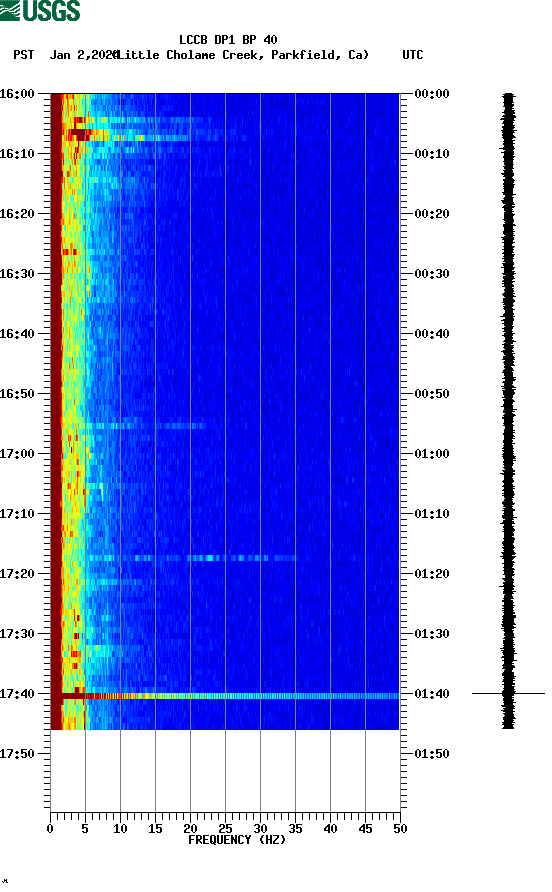Click the '01:20' UTC time label
The image size is (552, 892).
tap(432, 574)
